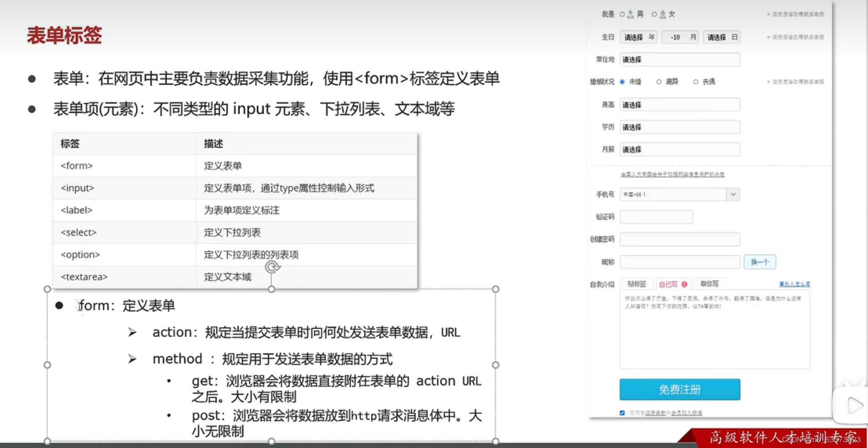The width and height of the screenshot is (868, 448).
Task: Switch to the 帮你写 tab
Action: pyautogui.click(x=709, y=283)
